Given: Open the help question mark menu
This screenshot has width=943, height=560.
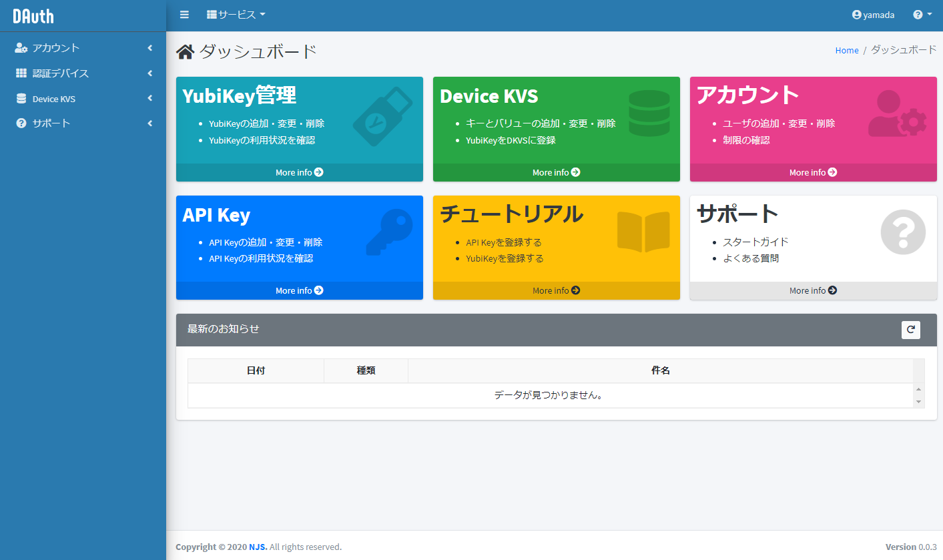Looking at the screenshot, I should point(922,15).
